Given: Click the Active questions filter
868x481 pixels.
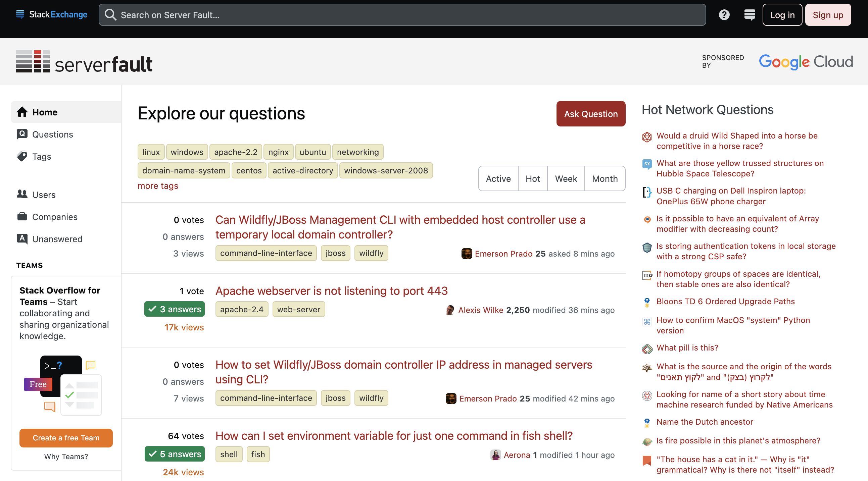Looking at the screenshot, I should coord(498,178).
